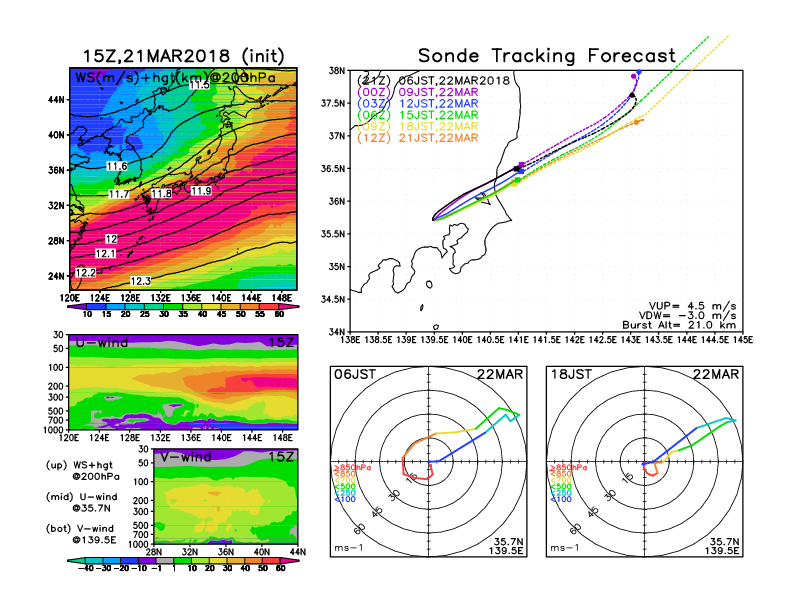This screenshot has height=612, width=792.
Task: Click the orange landing dot of the 12Z track
Action: [636, 122]
